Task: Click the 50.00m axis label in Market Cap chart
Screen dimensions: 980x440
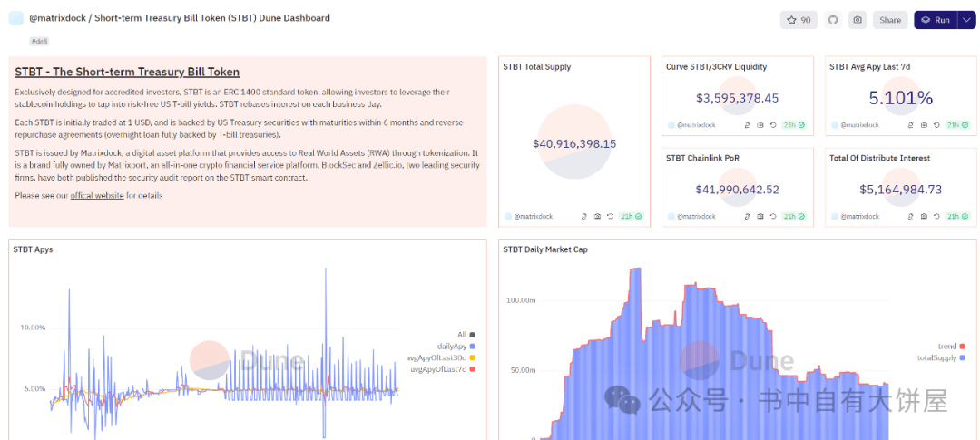Action: (524, 371)
